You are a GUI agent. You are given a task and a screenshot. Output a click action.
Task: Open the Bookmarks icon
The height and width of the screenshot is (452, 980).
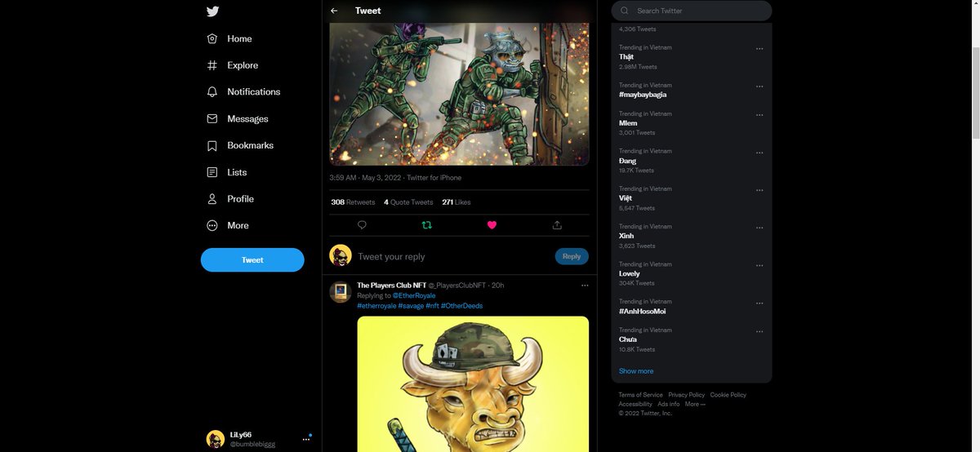point(212,145)
